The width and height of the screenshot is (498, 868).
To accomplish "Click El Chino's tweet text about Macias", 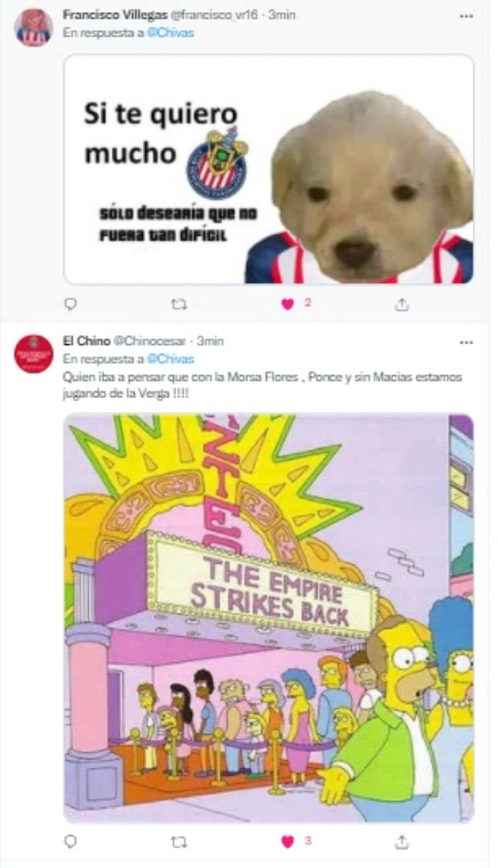I will [263, 386].
